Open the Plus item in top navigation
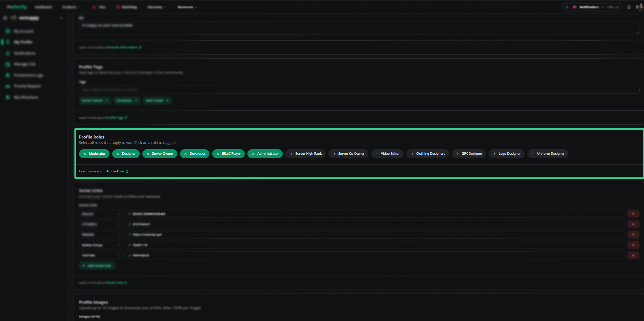The image size is (644, 321). point(99,7)
